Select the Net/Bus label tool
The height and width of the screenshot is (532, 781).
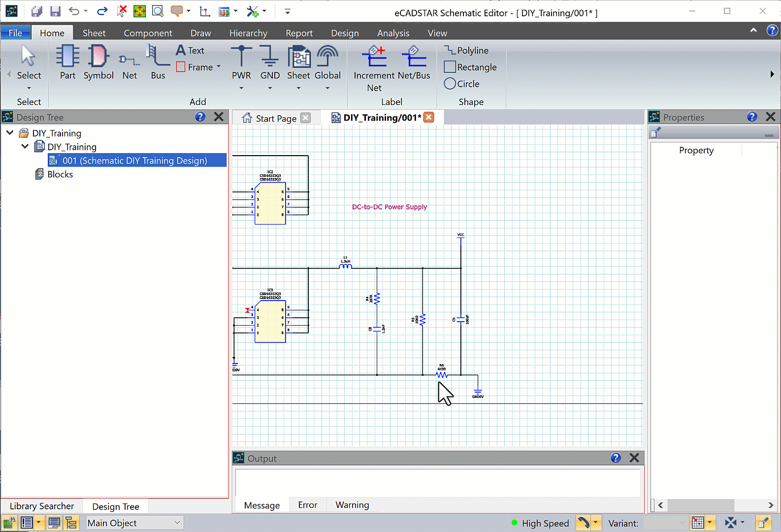point(414,63)
